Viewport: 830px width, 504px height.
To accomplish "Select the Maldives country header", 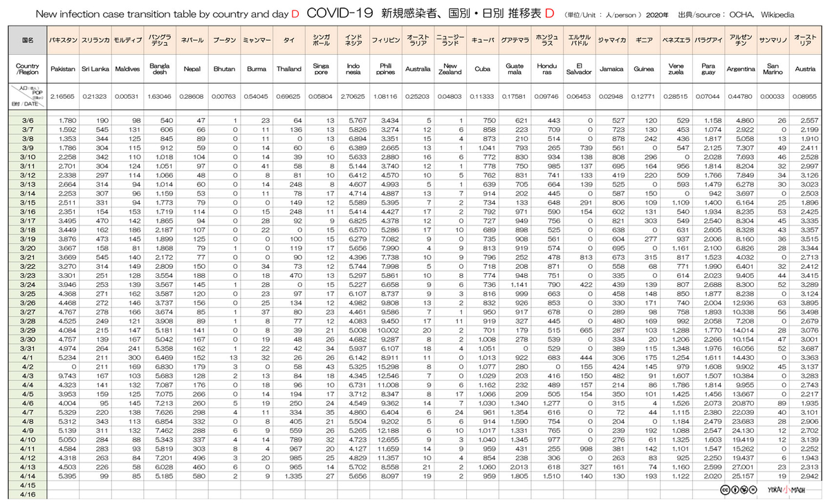I will pos(127,69).
